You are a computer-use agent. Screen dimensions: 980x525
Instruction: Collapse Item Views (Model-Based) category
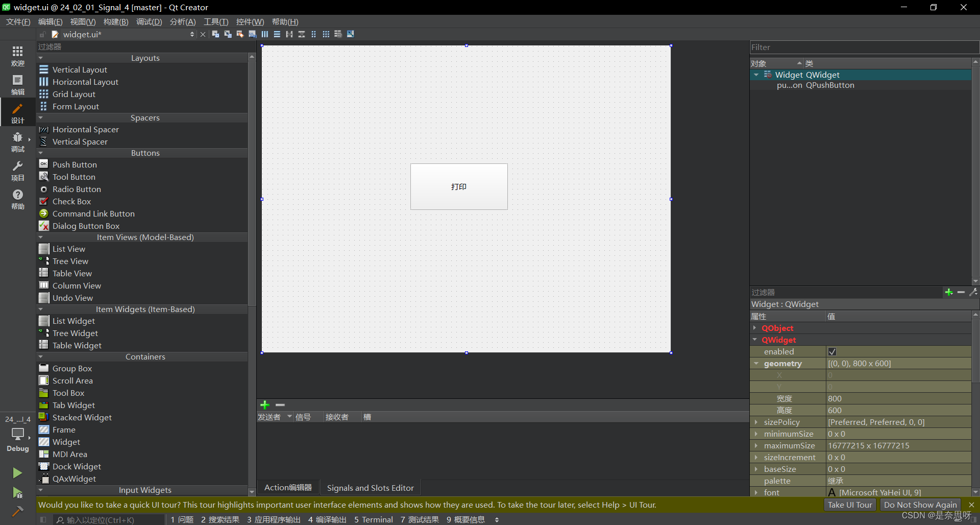pos(41,237)
